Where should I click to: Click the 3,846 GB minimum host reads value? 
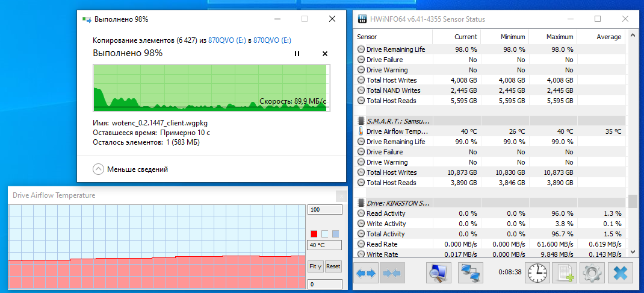pyautogui.click(x=513, y=183)
